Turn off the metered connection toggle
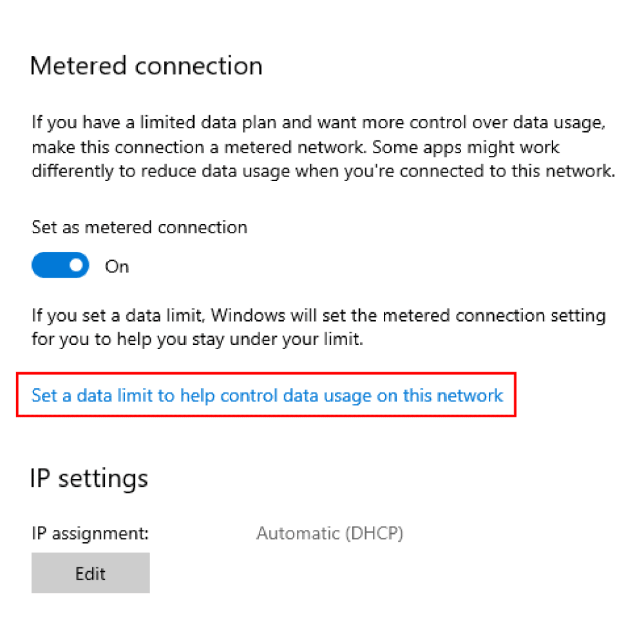Image resolution: width=644 pixels, height=644 pixels. click(x=61, y=265)
